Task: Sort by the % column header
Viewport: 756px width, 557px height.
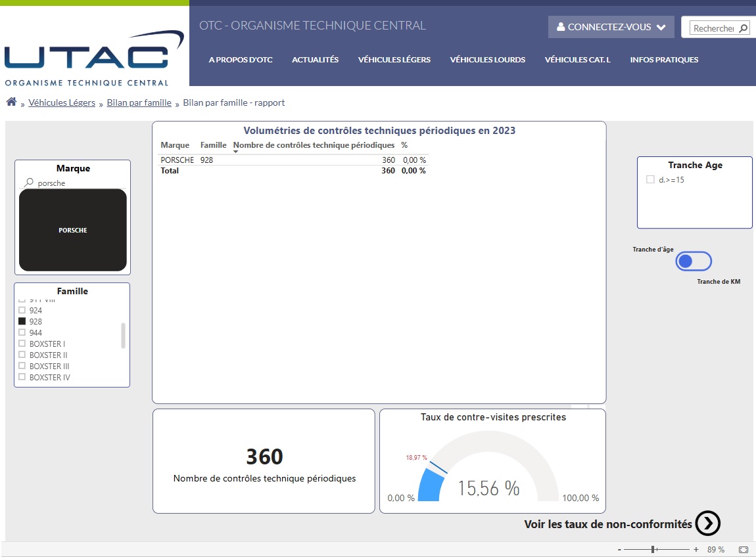Action: [x=404, y=145]
